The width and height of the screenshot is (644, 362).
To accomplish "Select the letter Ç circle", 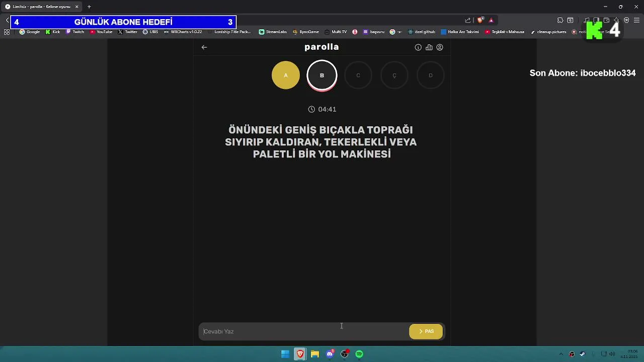I will [394, 75].
